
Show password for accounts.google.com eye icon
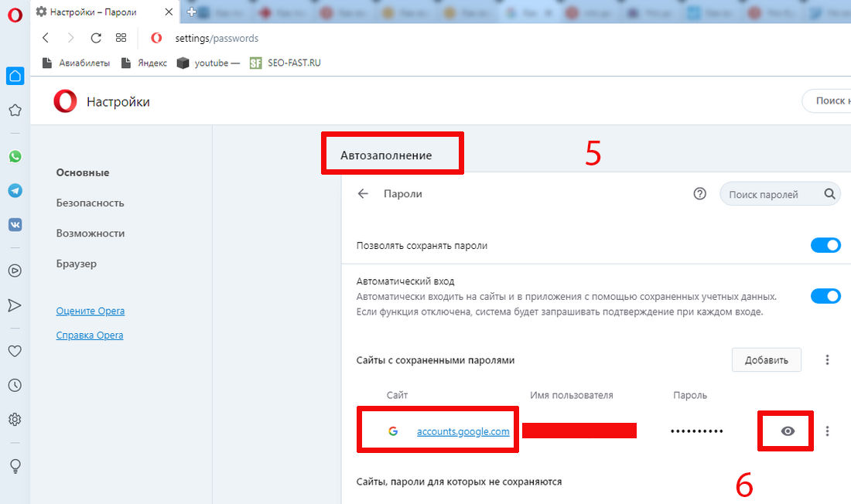[x=788, y=431]
